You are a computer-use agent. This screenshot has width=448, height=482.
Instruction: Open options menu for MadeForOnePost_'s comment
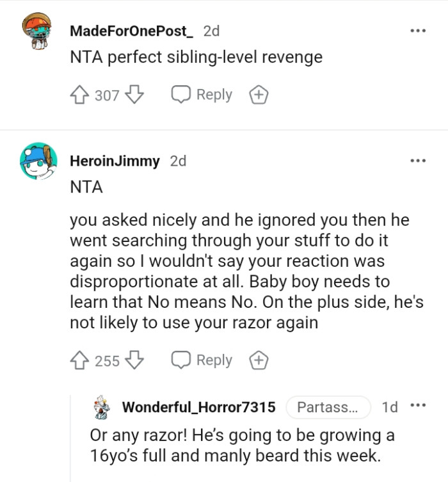pyautogui.click(x=418, y=31)
